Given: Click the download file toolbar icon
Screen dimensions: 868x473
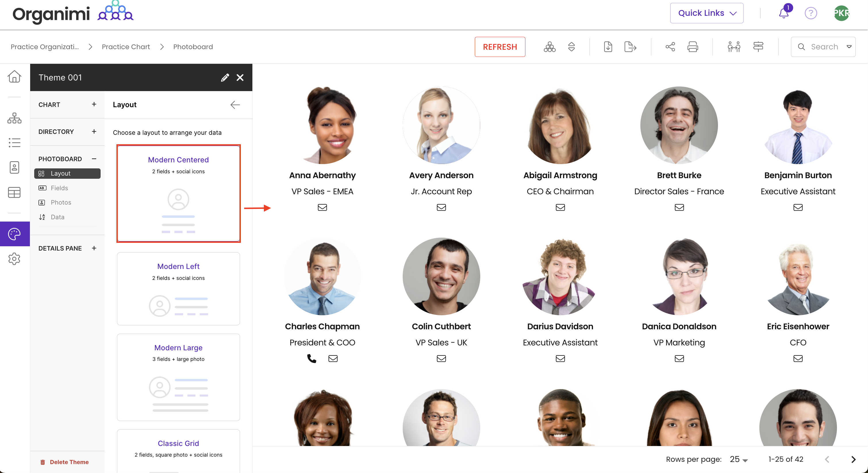Looking at the screenshot, I should tap(608, 47).
